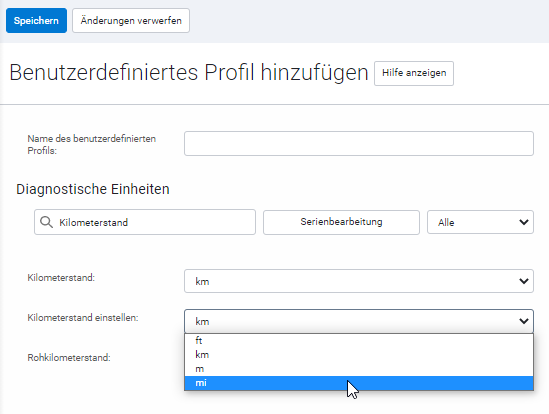
Task: Open the Alle filter dropdown
Action: tap(480, 222)
